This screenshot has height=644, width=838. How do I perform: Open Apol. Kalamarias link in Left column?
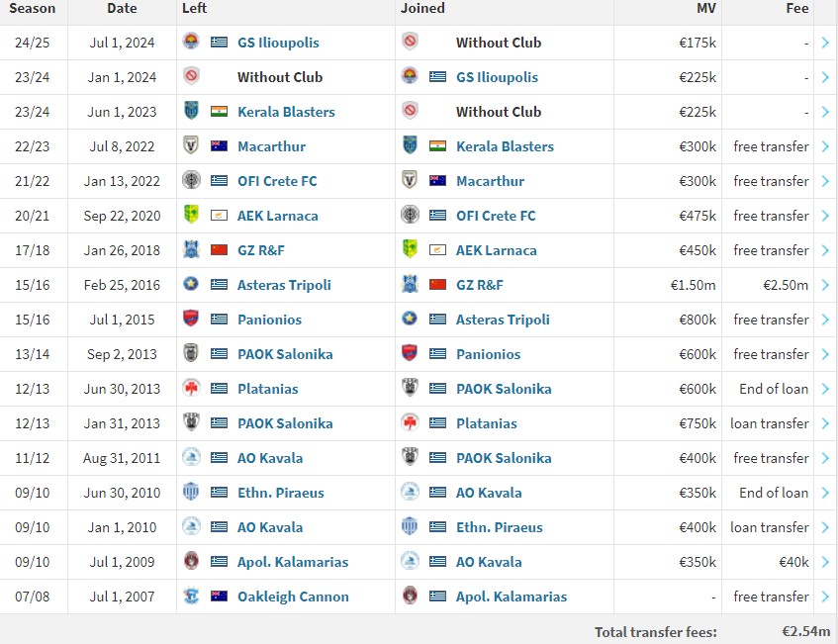click(293, 562)
